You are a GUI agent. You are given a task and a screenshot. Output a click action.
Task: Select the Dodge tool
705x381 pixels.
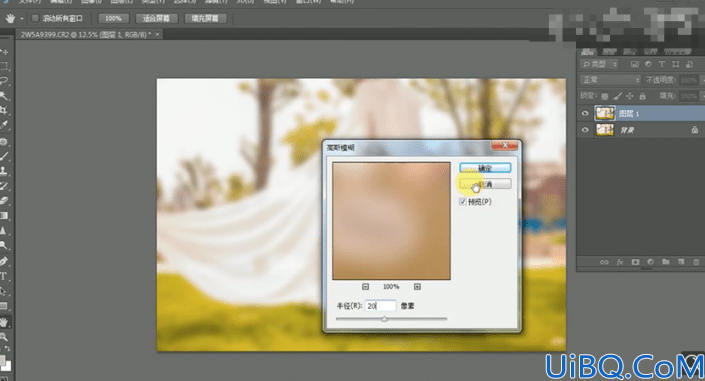[4, 245]
